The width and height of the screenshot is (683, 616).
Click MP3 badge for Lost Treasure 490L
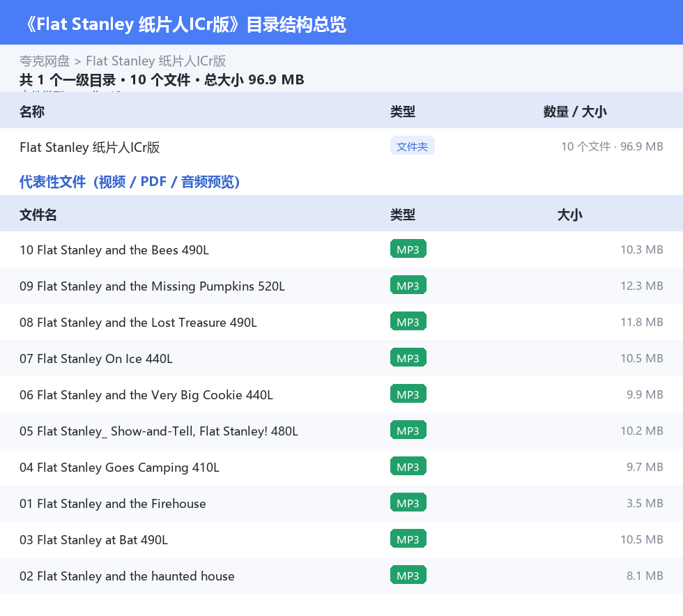click(408, 321)
